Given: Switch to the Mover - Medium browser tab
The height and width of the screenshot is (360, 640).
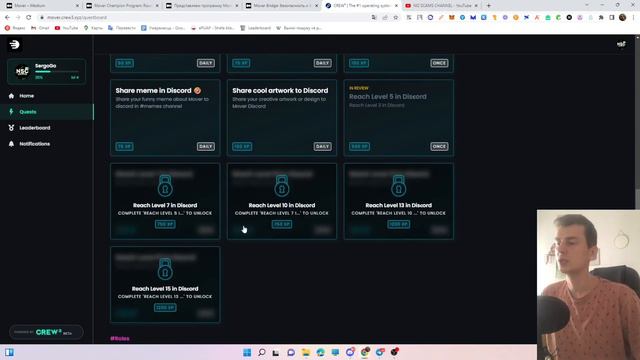Looking at the screenshot, I should pyautogui.click(x=41, y=6).
